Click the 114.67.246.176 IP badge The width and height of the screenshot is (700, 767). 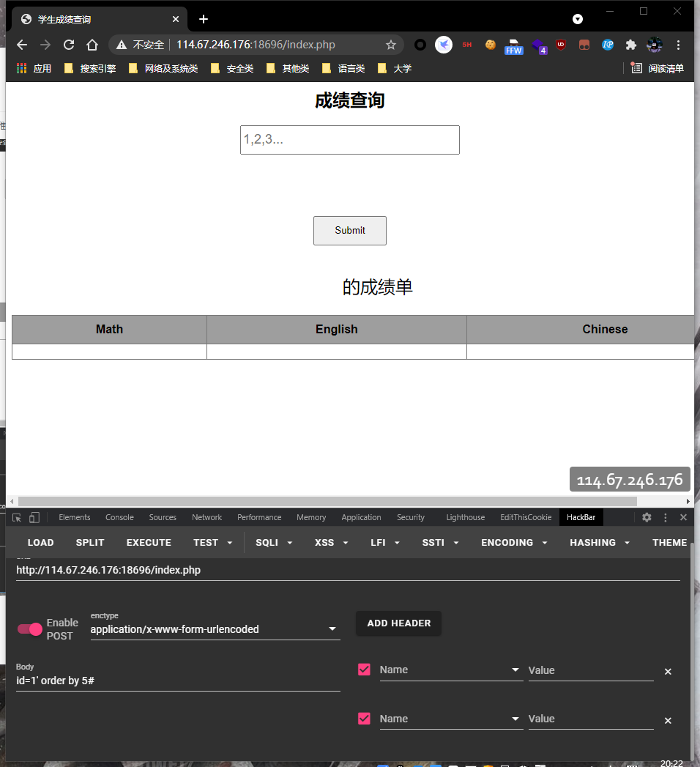point(630,479)
